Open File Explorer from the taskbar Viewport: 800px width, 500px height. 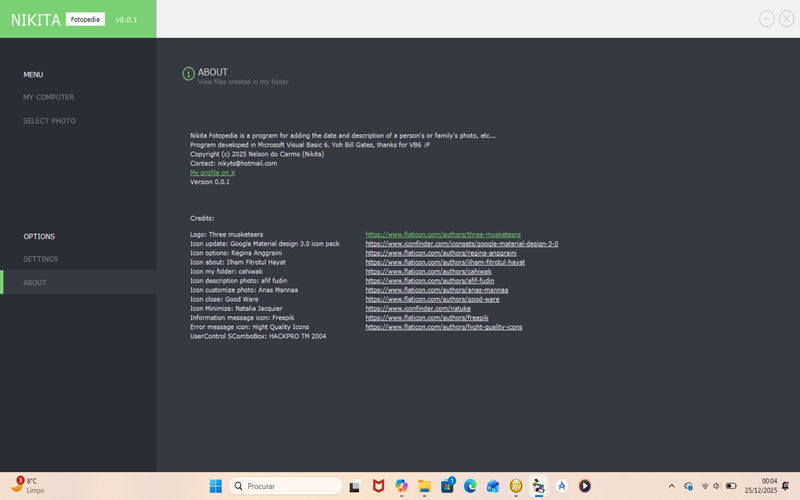point(424,486)
